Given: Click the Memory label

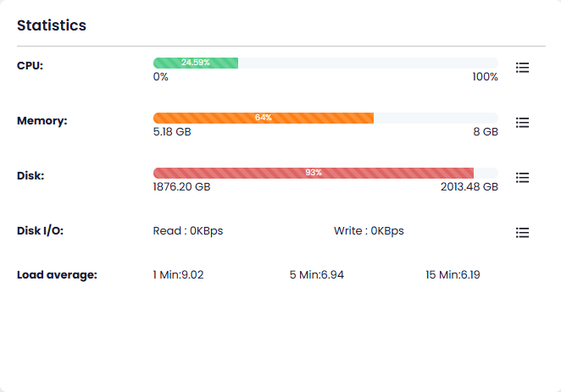Looking at the screenshot, I should pos(42,121).
